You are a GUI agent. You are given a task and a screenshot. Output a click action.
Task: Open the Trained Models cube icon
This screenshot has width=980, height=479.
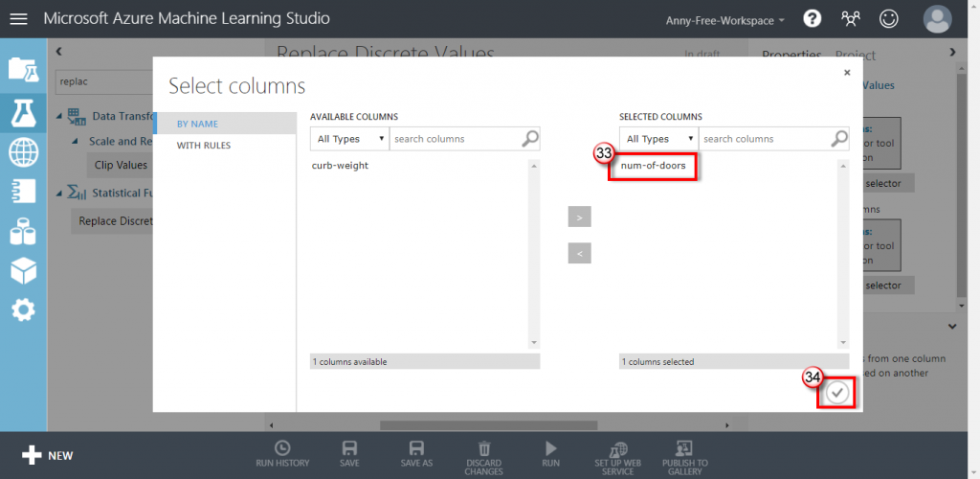pyautogui.click(x=23, y=271)
